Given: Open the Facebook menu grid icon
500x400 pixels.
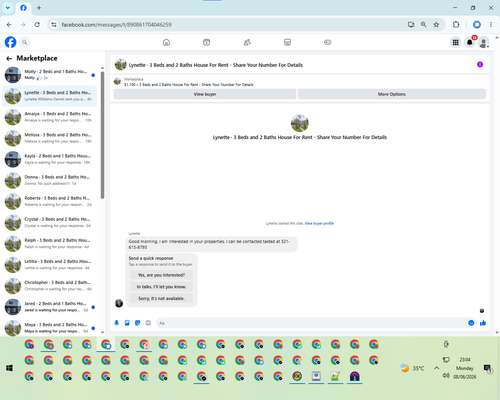Looking at the screenshot, I should click(455, 42).
